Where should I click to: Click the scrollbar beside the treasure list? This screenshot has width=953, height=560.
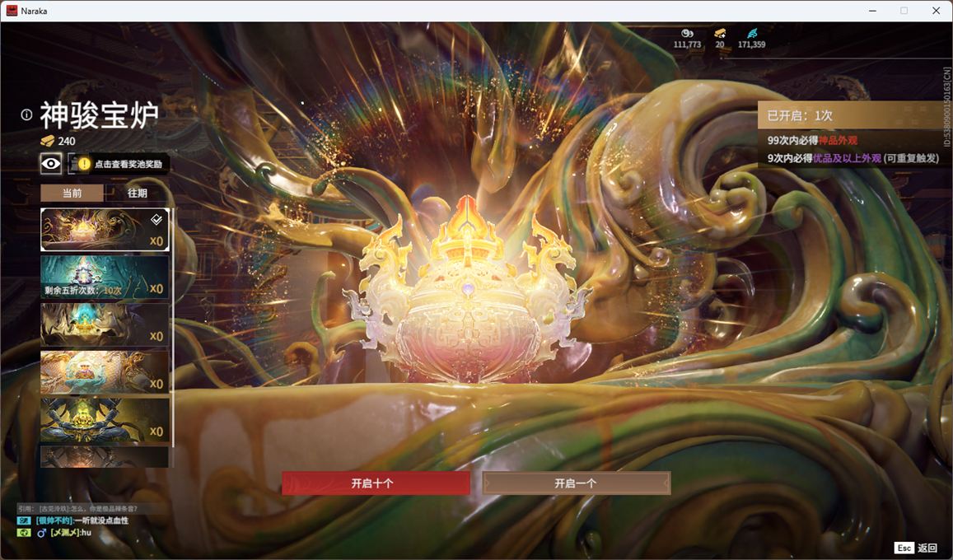173,328
